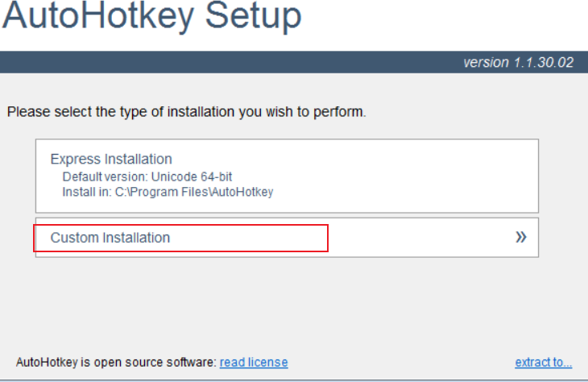Viewport: 588px width, 382px height.
Task: Click the Express Installation heading text
Action: 111,159
